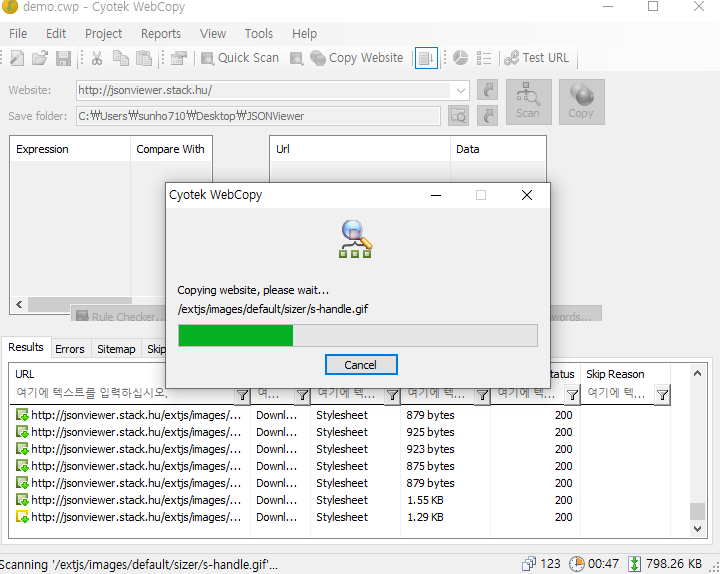Image resolution: width=720 pixels, height=574 pixels.
Task: Minimize the Cyotek WebCopy progress dialog
Action: 436,195
